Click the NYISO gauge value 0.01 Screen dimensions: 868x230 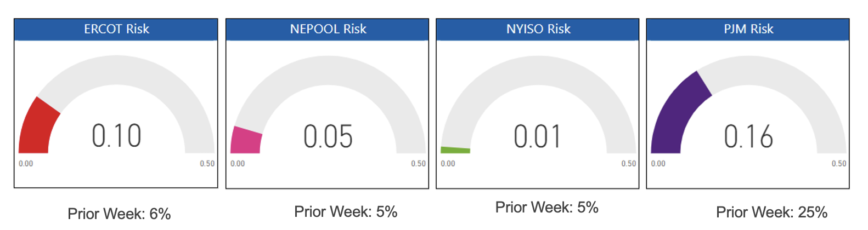coord(538,136)
